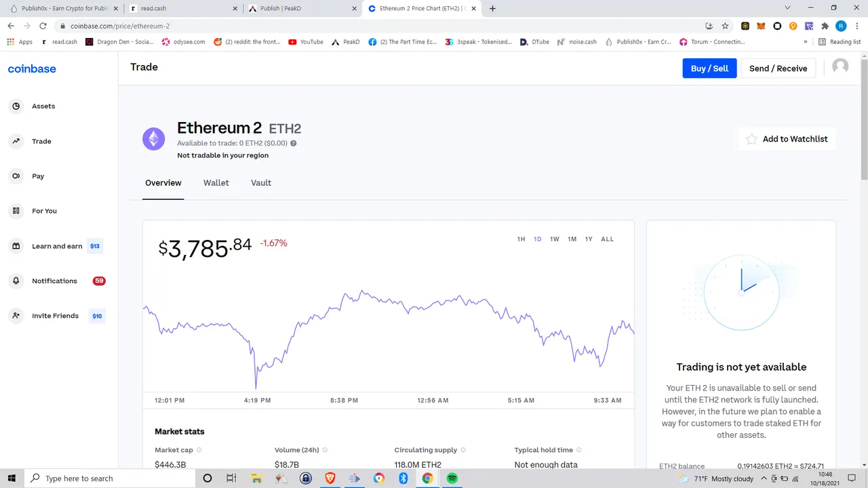The width and height of the screenshot is (868, 488).
Task: Select the 1H chart range
Action: coord(521,239)
